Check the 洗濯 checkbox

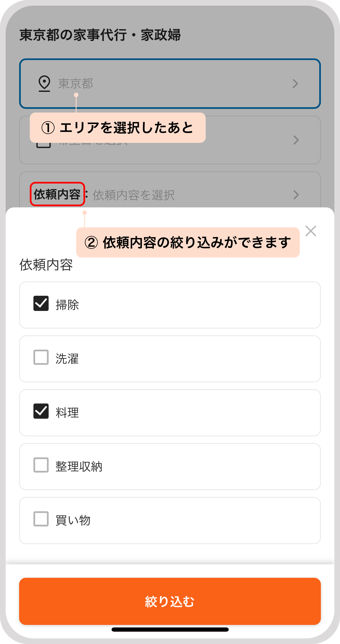click(41, 357)
